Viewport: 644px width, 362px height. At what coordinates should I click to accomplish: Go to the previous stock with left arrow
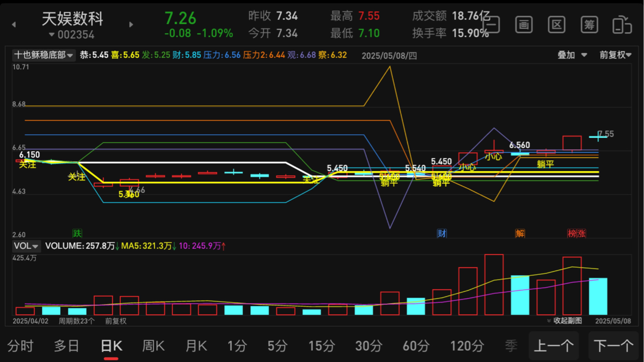point(14,25)
